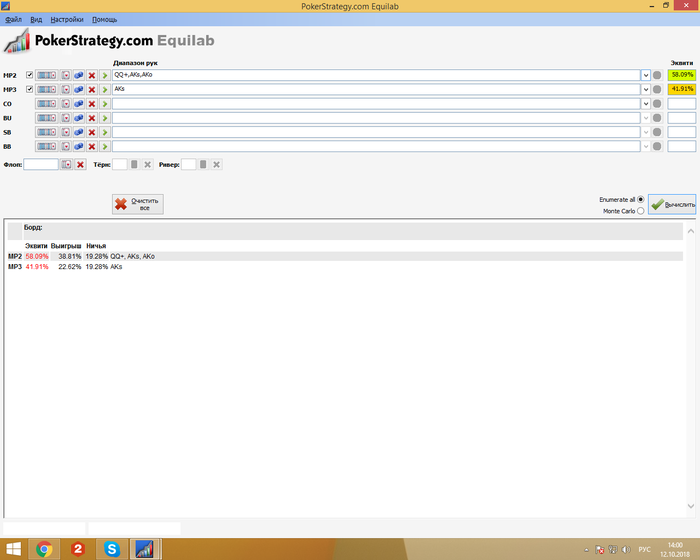Click Очистить все button

[138, 204]
